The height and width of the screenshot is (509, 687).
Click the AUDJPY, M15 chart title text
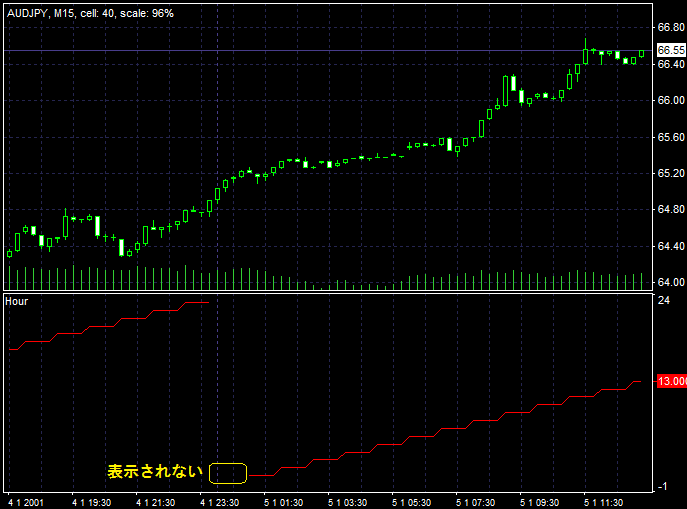90,14
